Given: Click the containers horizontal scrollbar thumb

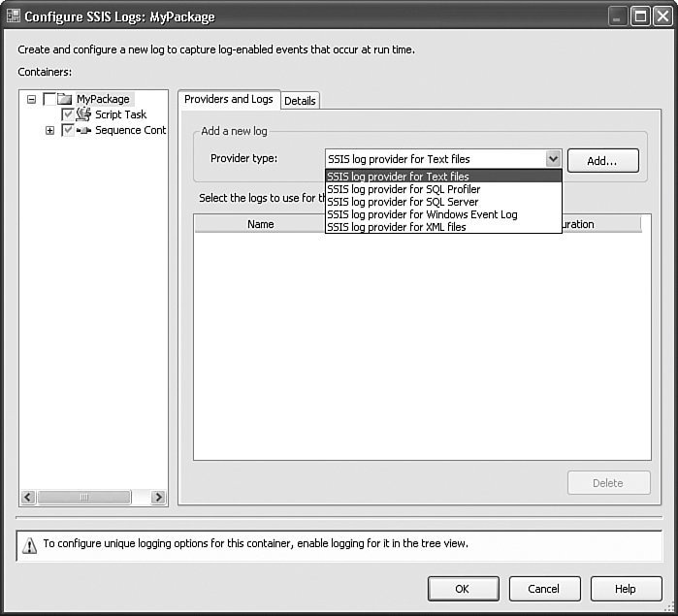Looking at the screenshot, I should coord(84,497).
